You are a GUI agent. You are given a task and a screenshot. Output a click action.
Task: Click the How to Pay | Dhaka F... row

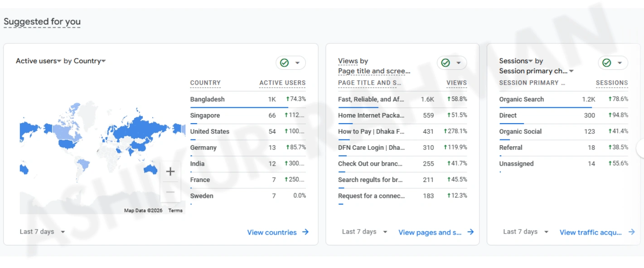(402, 132)
